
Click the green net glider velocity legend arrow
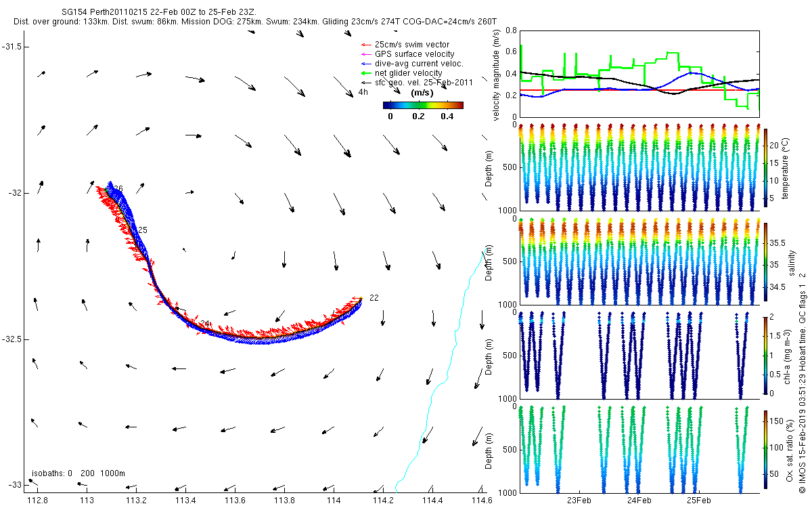366,73
